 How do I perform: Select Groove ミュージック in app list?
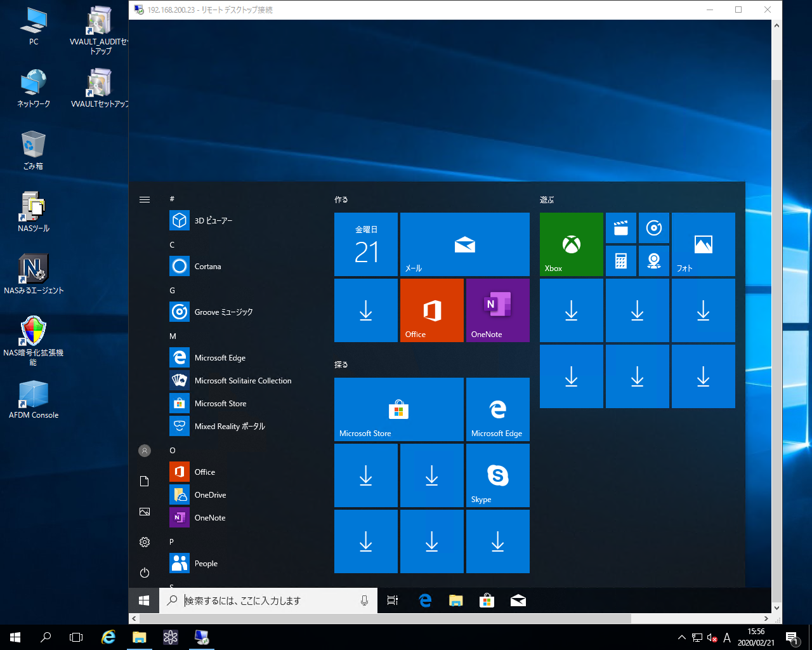pos(223,312)
